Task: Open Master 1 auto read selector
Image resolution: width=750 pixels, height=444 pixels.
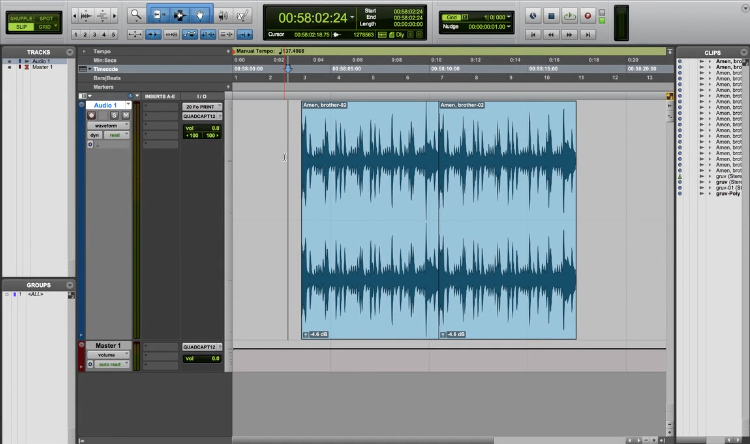Action: 112,364
